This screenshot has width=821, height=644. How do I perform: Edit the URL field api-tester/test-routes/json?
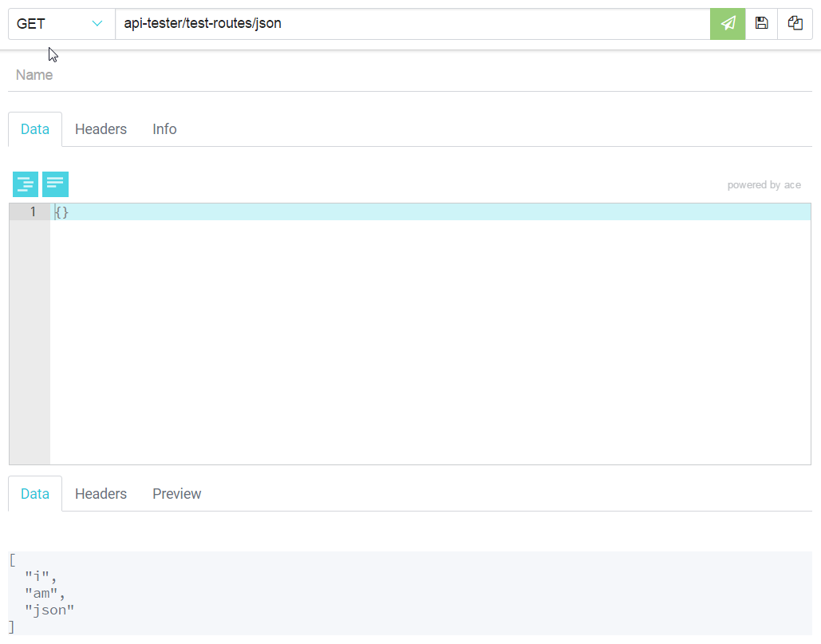[412, 24]
